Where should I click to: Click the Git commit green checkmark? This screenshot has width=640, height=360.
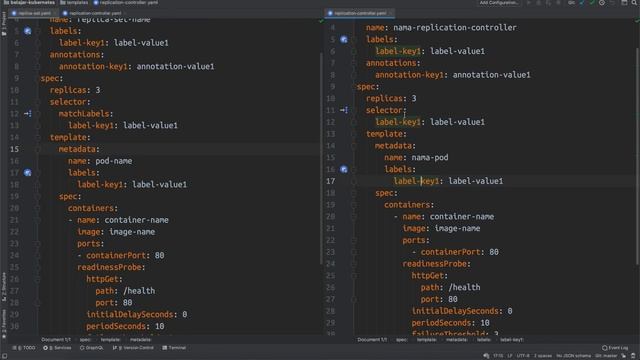coord(592,2)
